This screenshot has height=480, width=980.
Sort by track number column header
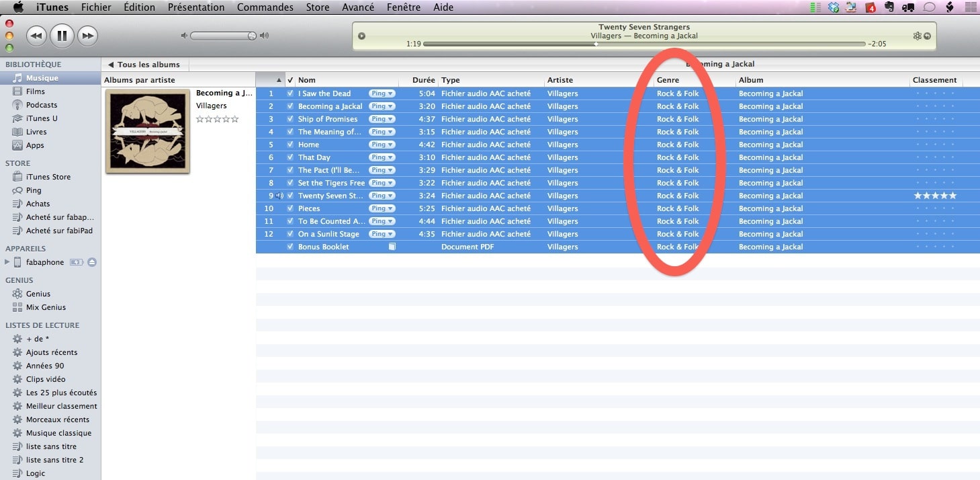tap(271, 80)
